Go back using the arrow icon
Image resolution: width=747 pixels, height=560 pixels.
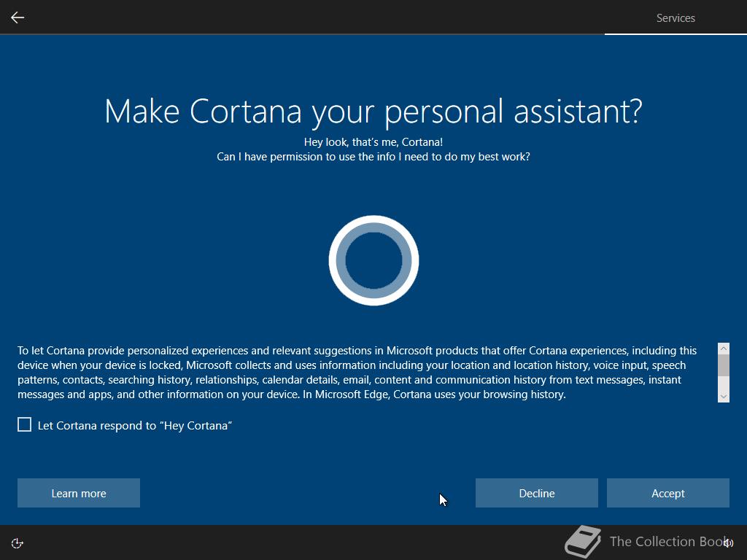(x=18, y=17)
